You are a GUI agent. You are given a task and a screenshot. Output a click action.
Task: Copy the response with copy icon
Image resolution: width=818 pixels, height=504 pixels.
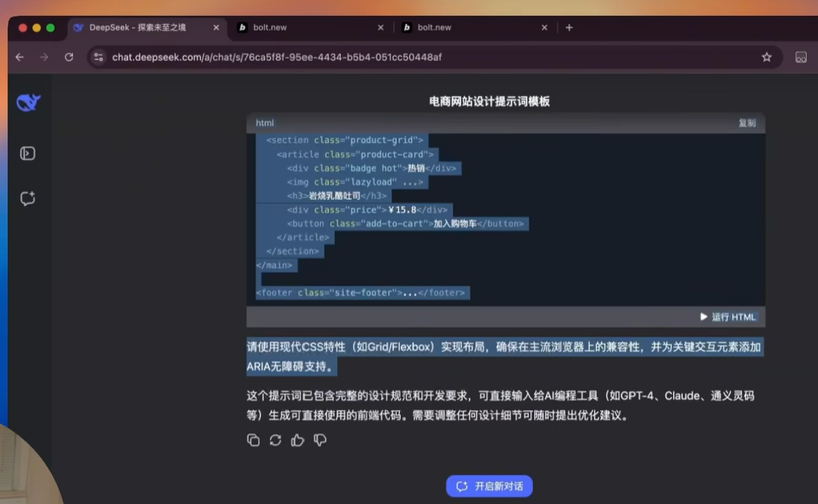pyautogui.click(x=253, y=440)
